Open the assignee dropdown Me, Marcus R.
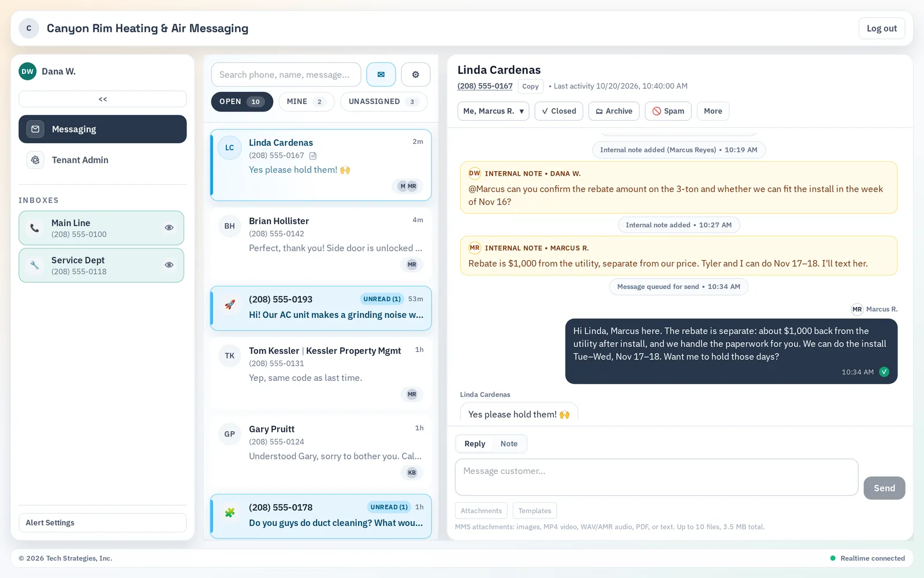 (493, 111)
